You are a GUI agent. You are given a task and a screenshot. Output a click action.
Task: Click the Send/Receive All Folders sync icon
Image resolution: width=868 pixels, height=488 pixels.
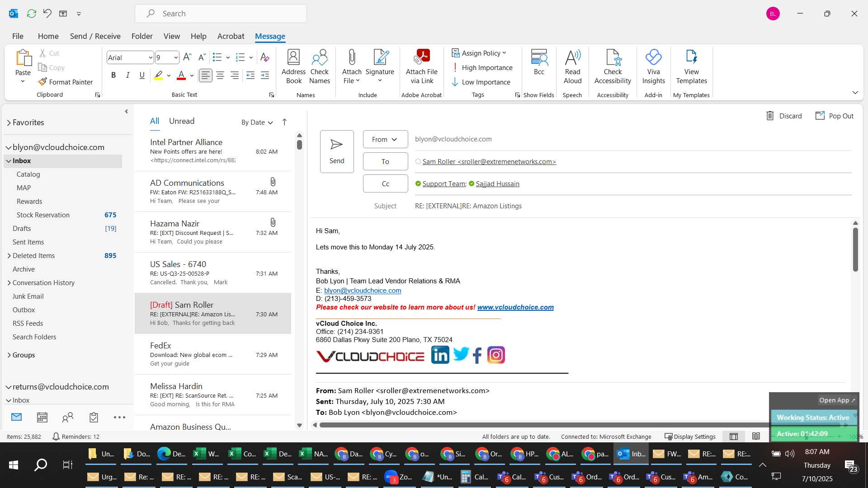tap(32, 14)
